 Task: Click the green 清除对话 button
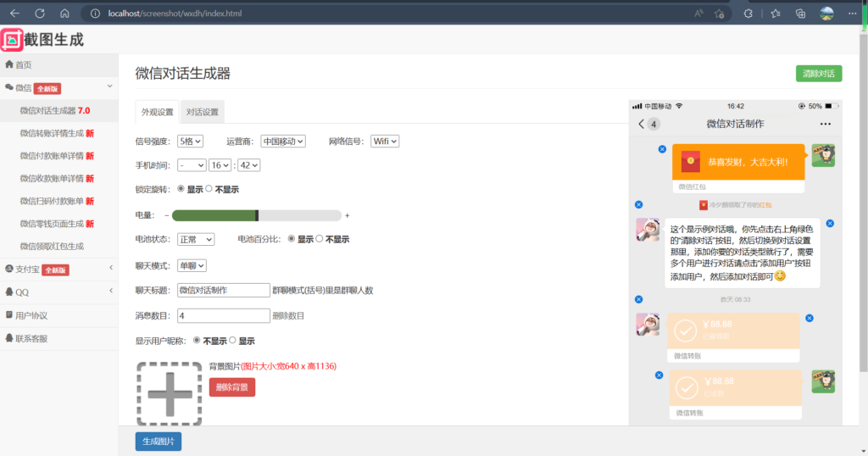pyautogui.click(x=819, y=74)
